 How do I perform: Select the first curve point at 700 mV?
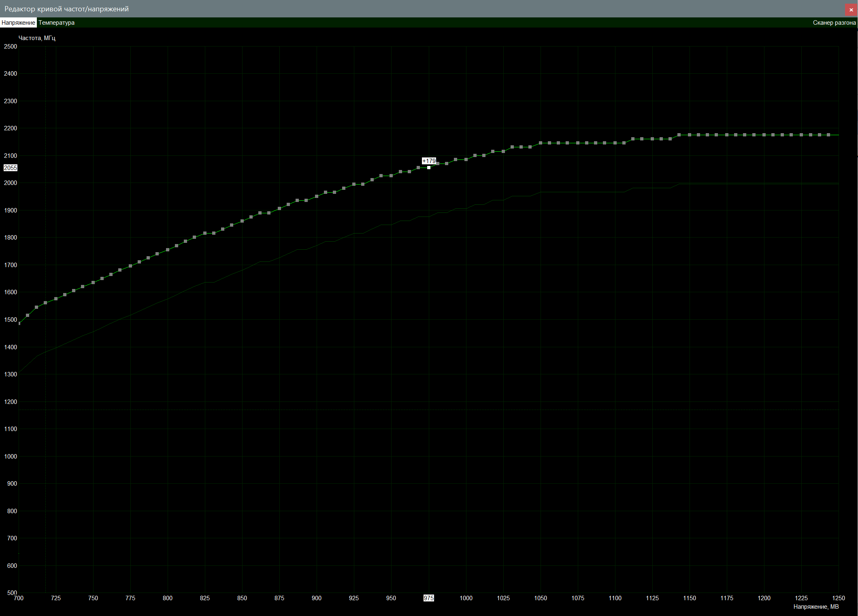[x=19, y=323]
